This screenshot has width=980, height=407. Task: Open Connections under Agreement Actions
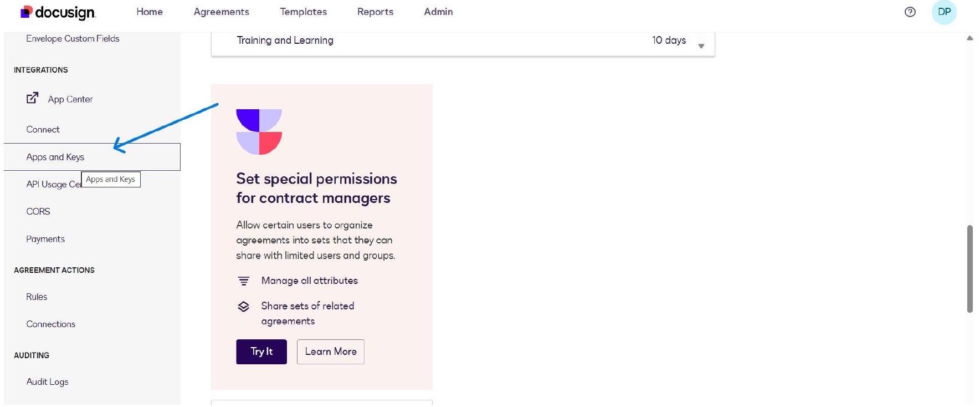tap(50, 324)
